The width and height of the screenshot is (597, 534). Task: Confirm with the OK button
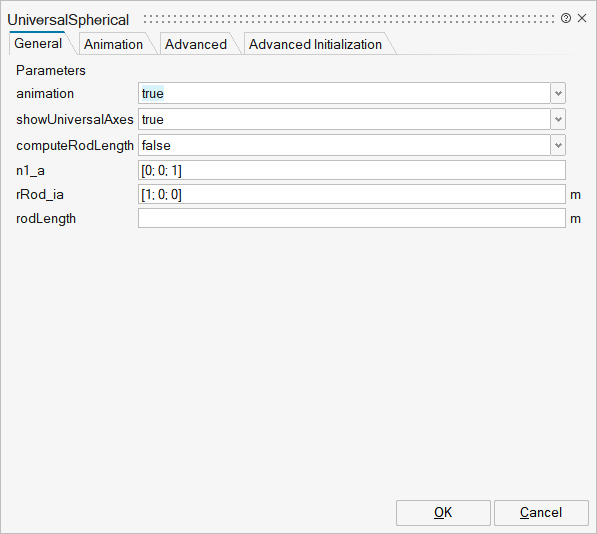click(443, 513)
